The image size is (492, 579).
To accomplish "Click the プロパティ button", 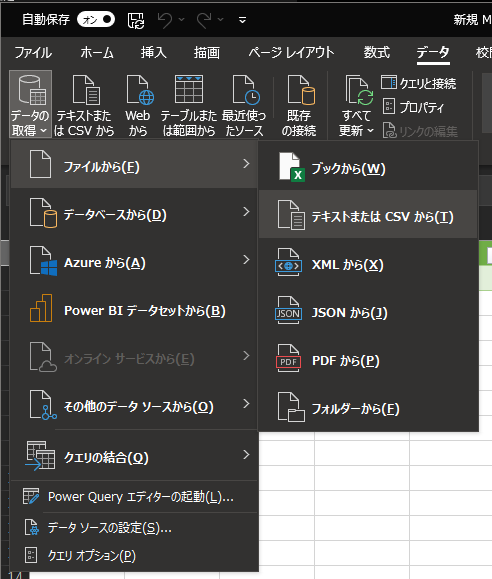I will coord(413,107).
